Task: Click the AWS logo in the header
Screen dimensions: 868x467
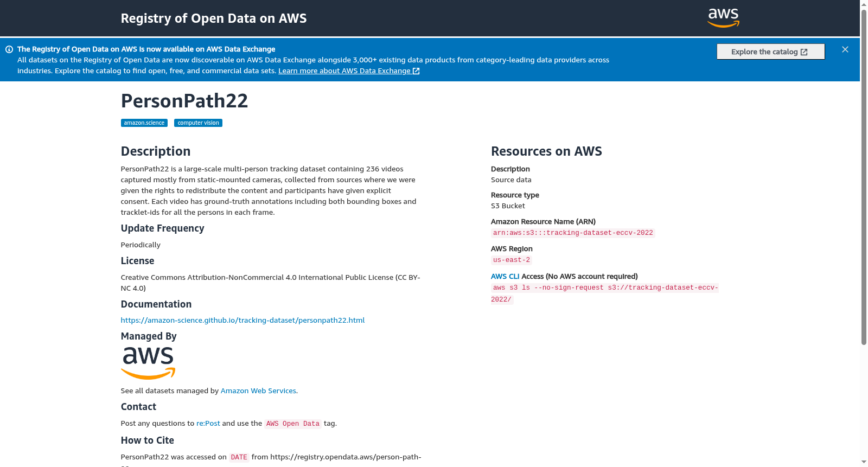Action: [723, 18]
